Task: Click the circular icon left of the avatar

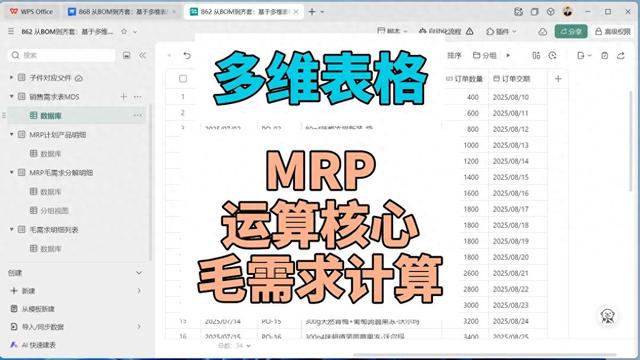Action: click(x=551, y=12)
